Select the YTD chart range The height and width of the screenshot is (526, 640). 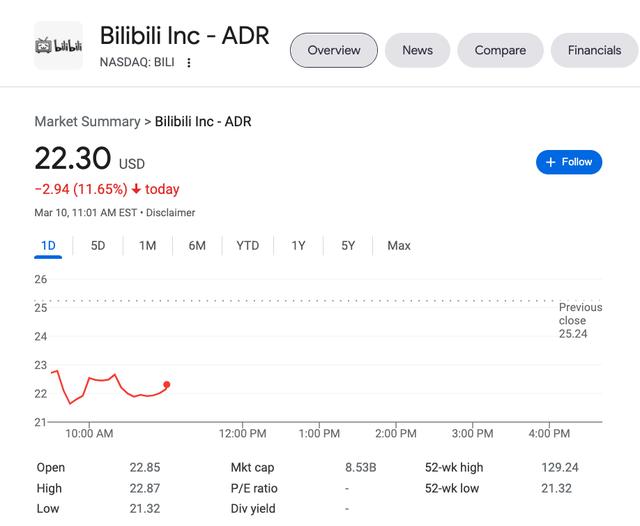pos(247,245)
